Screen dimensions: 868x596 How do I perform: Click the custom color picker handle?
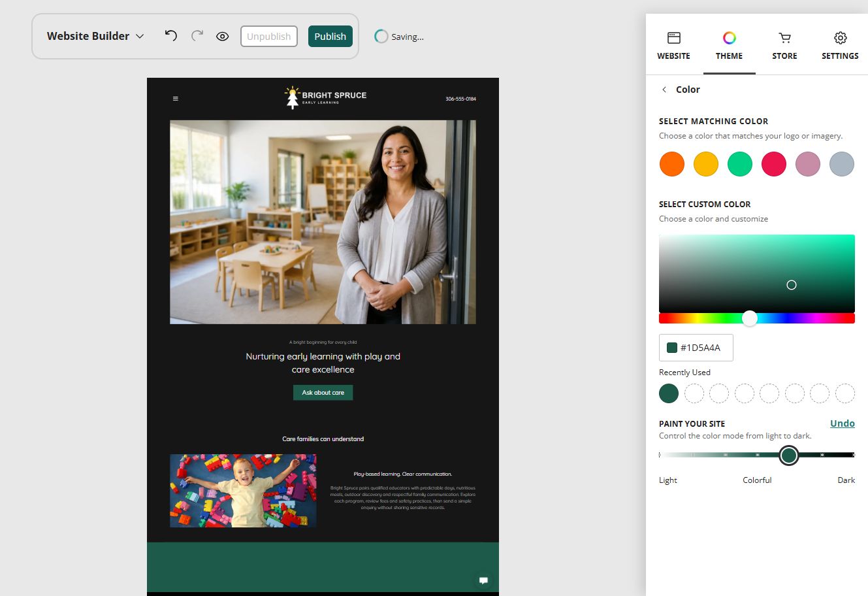pos(792,285)
